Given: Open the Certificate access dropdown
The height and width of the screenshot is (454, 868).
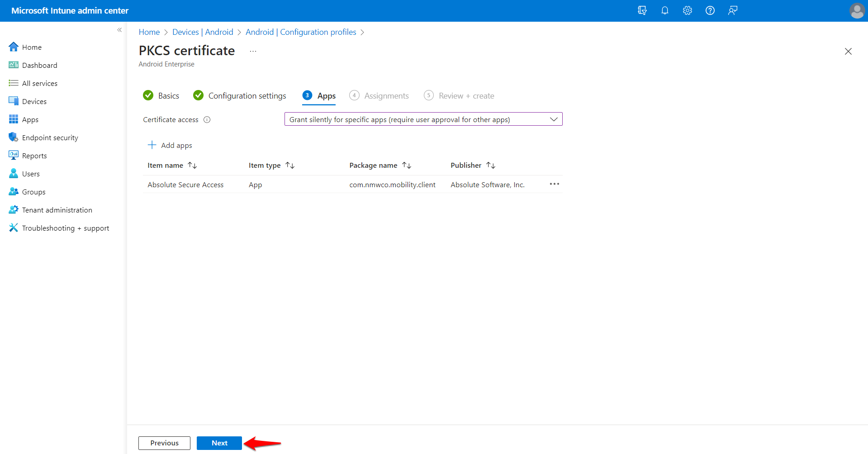Looking at the screenshot, I should (553, 119).
